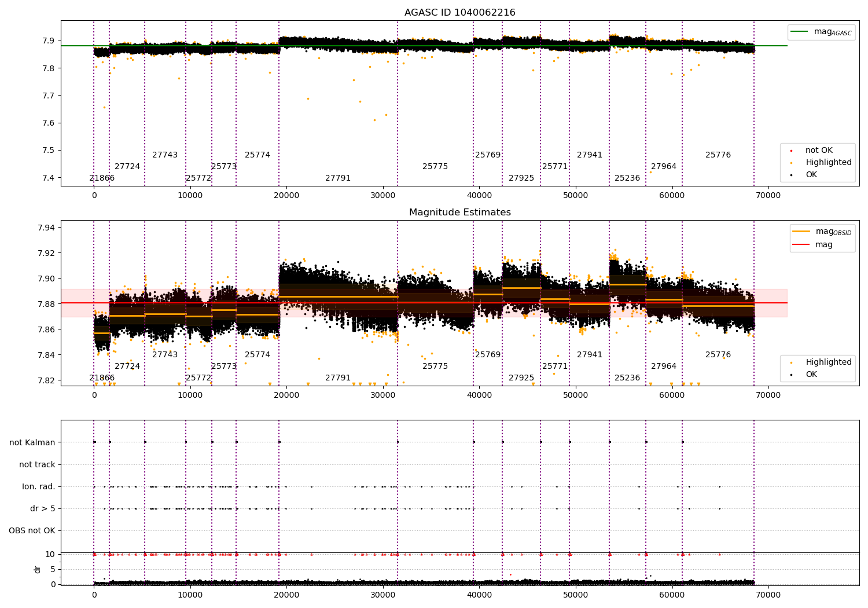This screenshot has height=608, width=868.
Task: Click the rotated 'dr' axis label
Action: pyautogui.click(x=38, y=569)
